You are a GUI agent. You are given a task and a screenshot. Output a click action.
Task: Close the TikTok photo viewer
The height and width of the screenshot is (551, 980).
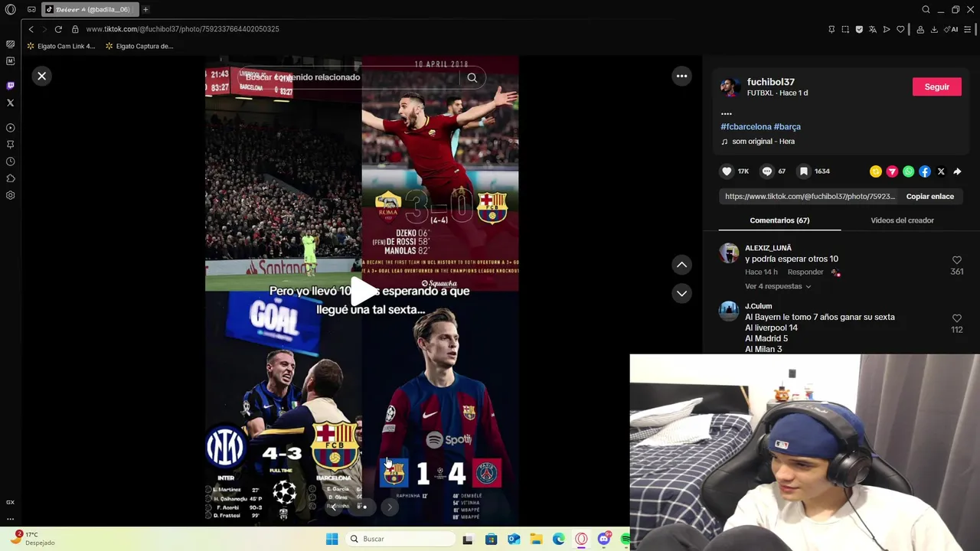[x=42, y=76]
